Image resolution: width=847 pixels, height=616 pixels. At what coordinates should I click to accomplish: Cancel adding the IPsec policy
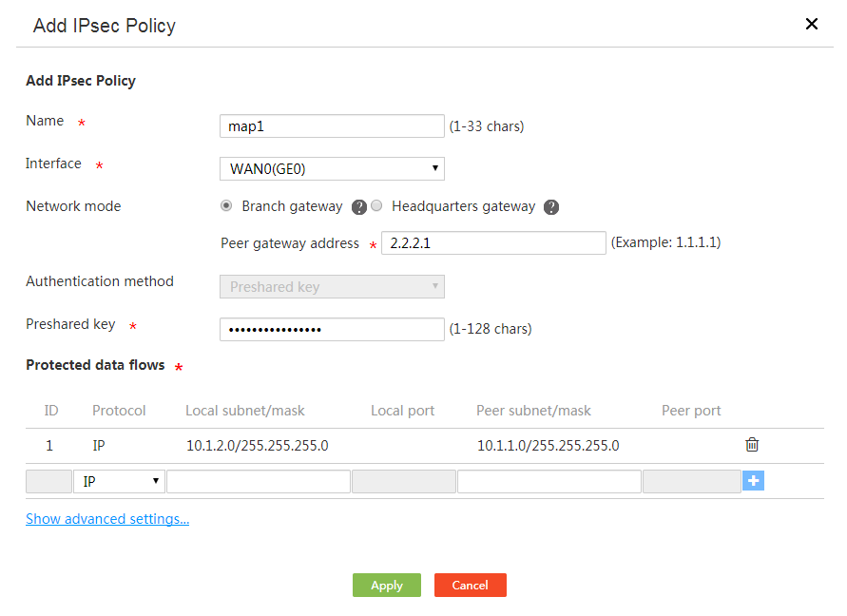pyautogui.click(x=470, y=586)
